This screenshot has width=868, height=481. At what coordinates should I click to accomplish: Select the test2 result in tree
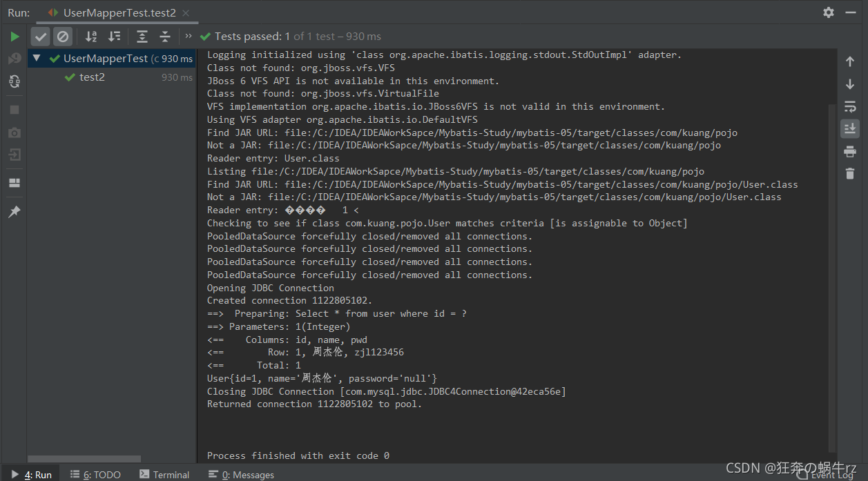[92, 77]
